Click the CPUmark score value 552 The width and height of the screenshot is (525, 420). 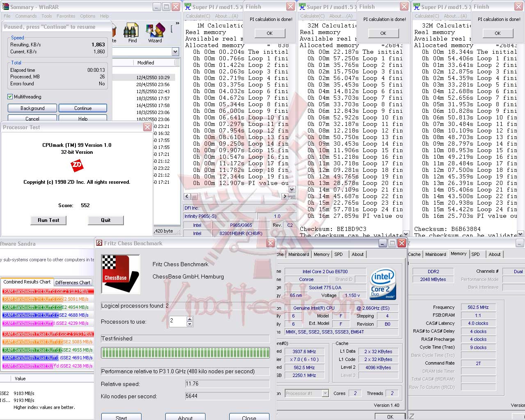point(85,205)
